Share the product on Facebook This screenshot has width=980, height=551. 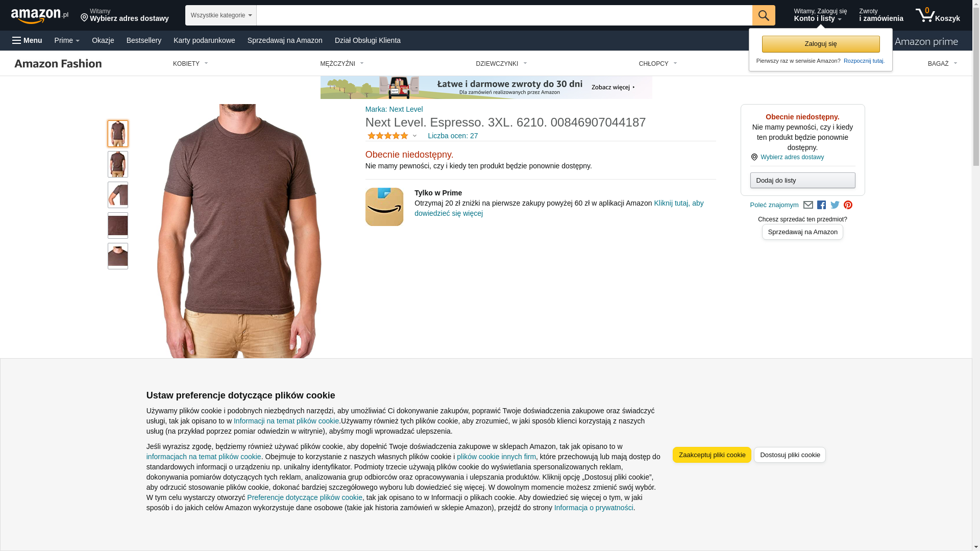point(821,205)
